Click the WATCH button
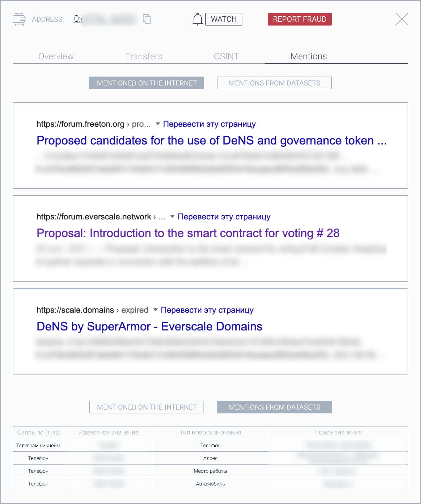 [224, 19]
